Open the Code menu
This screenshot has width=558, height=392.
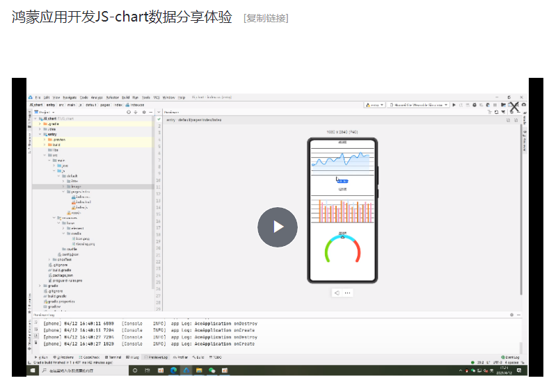click(x=84, y=97)
